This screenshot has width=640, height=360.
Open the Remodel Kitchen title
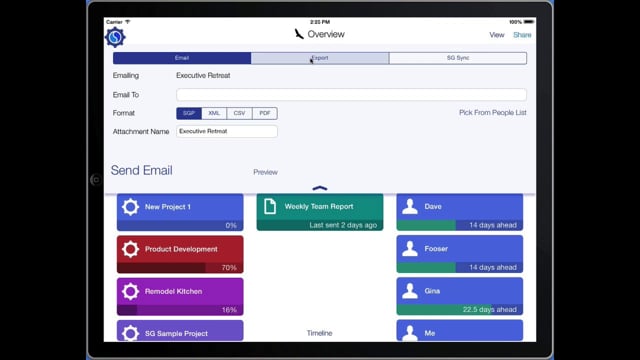pos(173,291)
